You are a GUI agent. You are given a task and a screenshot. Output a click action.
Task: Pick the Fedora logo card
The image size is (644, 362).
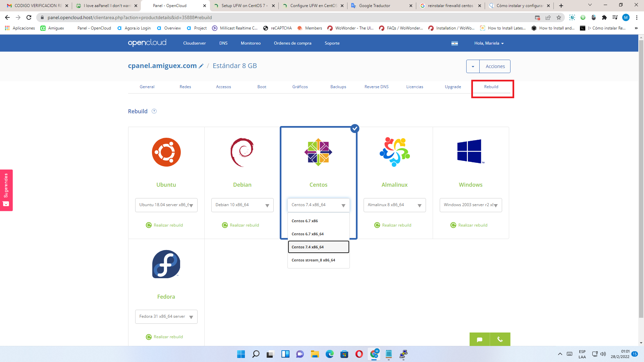coord(166,264)
